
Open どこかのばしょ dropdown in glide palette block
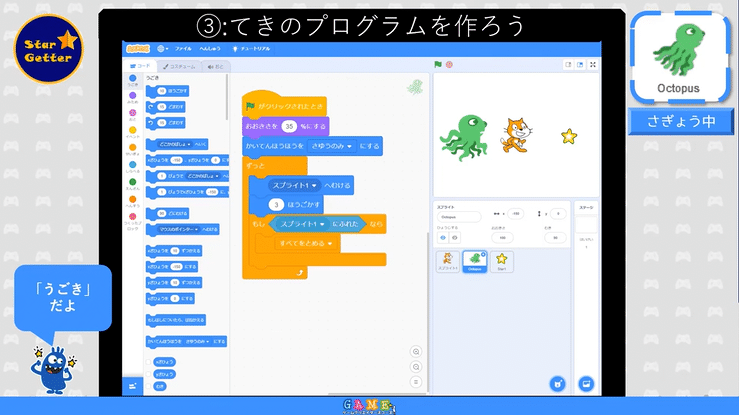pos(203,176)
